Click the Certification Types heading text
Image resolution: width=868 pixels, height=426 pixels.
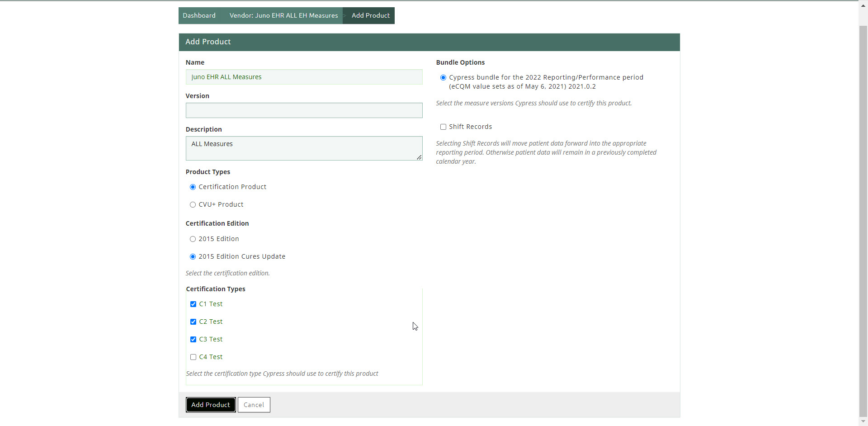(216, 289)
